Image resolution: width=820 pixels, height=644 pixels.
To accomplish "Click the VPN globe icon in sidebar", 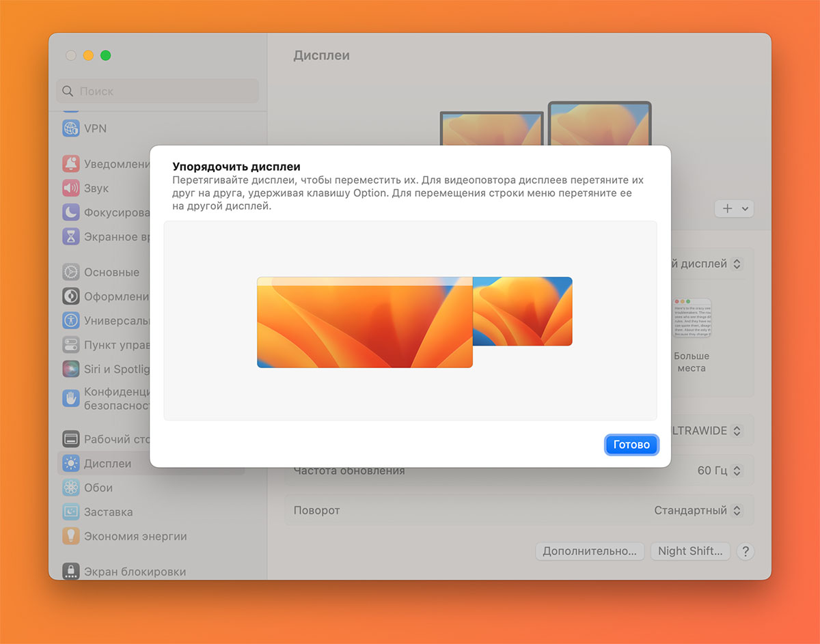I will [x=71, y=128].
